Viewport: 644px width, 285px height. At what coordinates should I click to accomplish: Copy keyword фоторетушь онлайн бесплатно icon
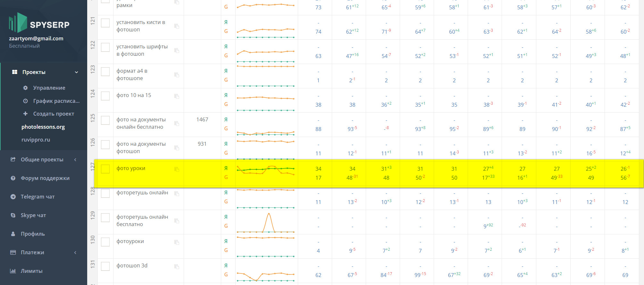click(177, 221)
